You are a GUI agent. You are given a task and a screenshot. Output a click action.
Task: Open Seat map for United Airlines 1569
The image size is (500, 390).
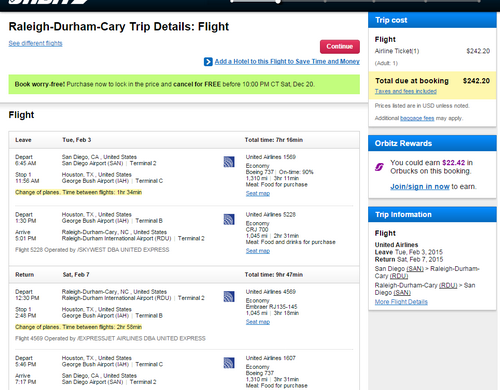coord(258,193)
